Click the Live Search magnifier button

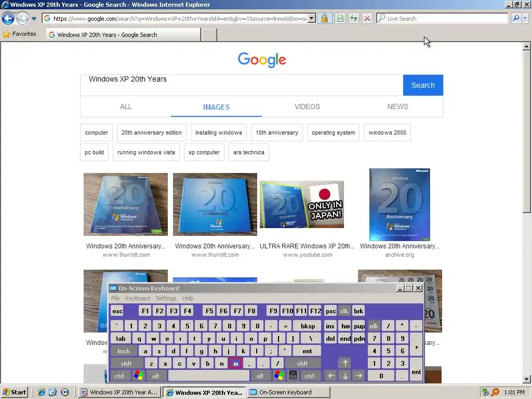(516, 18)
